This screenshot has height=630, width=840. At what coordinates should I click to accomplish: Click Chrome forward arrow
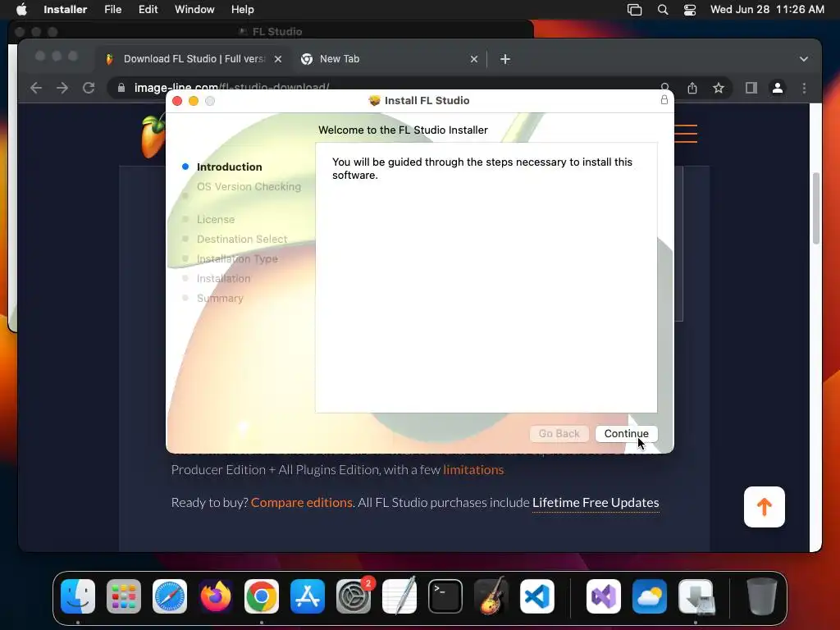click(x=62, y=88)
